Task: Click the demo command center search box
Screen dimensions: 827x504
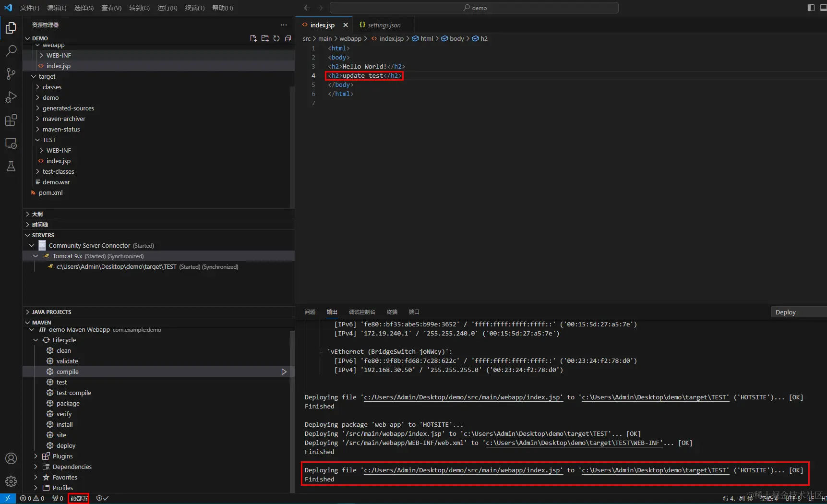Action: tap(474, 8)
